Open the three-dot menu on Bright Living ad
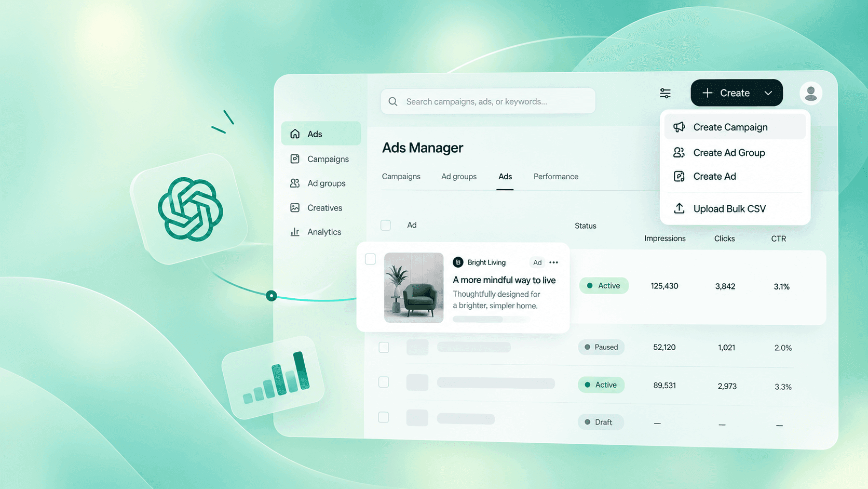The width and height of the screenshot is (868, 489). 554,262
